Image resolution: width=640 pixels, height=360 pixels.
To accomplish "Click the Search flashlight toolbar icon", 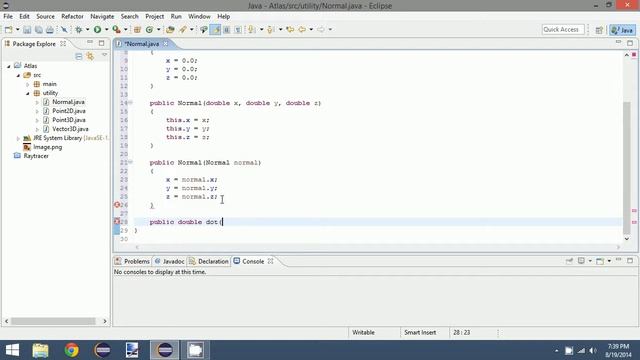I will (183, 29).
